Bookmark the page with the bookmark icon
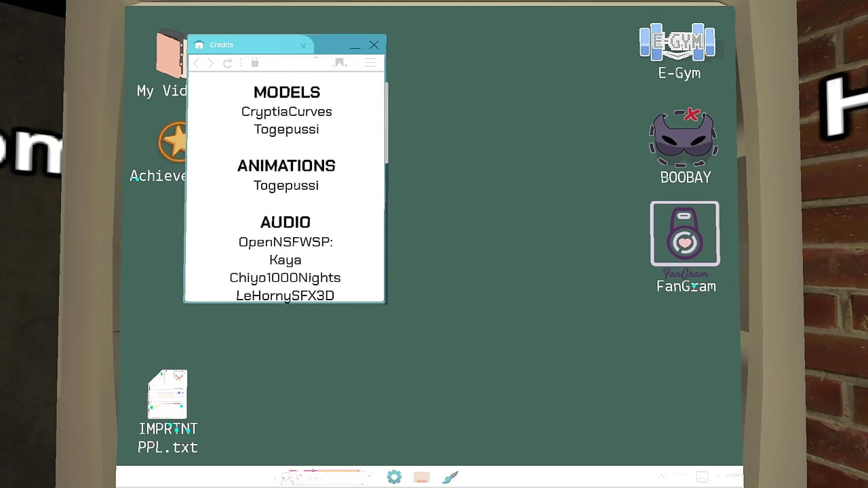 click(340, 62)
